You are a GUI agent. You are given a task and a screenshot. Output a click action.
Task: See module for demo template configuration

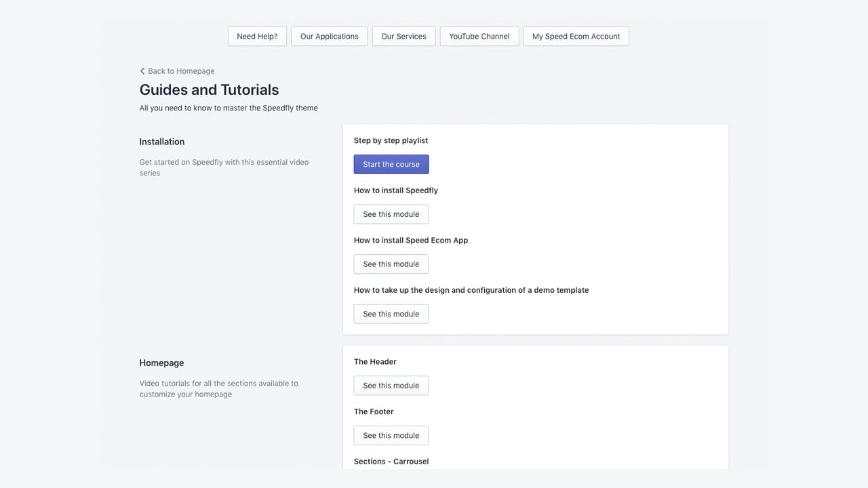pos(391,314)
